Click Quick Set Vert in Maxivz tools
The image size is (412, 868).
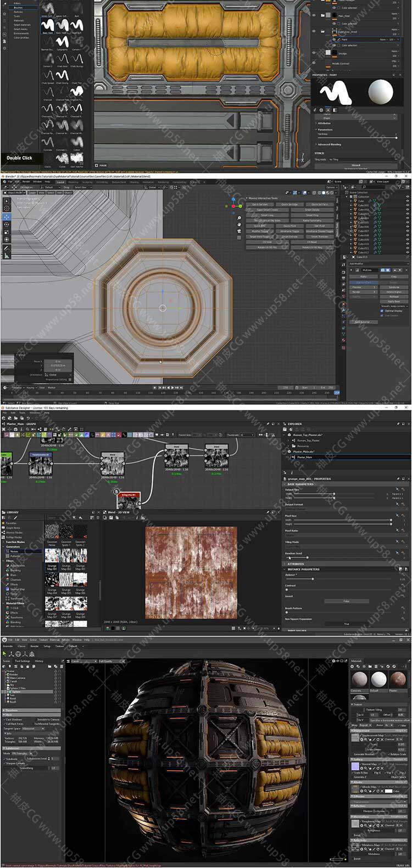click(260, 204)
